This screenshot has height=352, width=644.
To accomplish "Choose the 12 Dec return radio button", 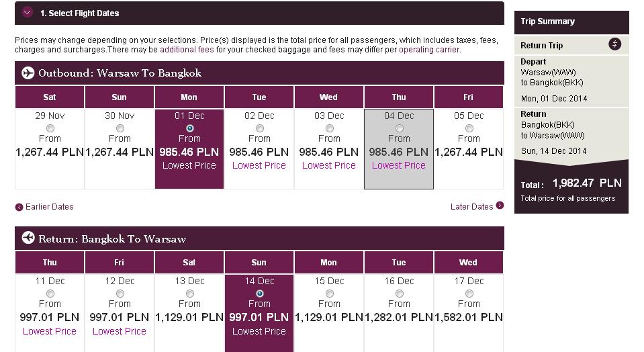I will [x=120, y=294].
